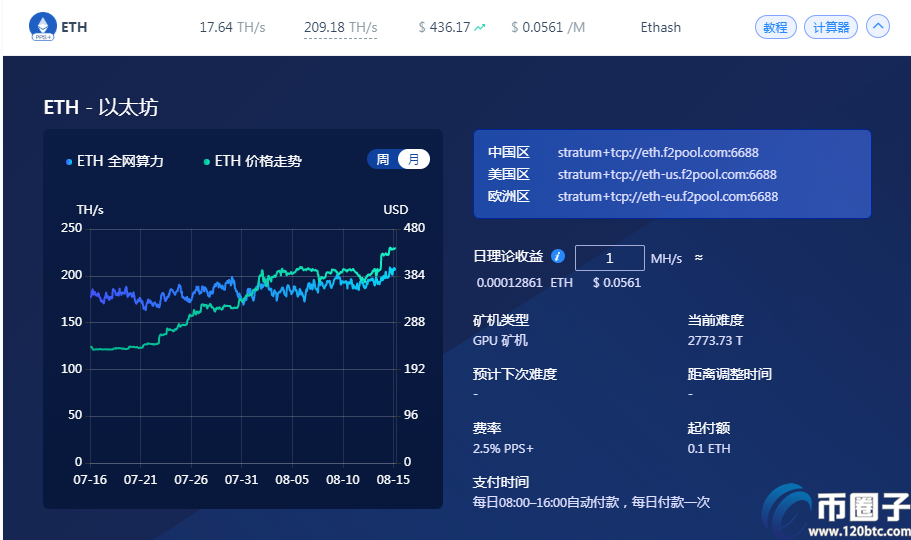Viewport: 911px width, 540px height.
Task: Click the green price trend arrow icon
Action: pyautogui.click(x=480, y=27)
